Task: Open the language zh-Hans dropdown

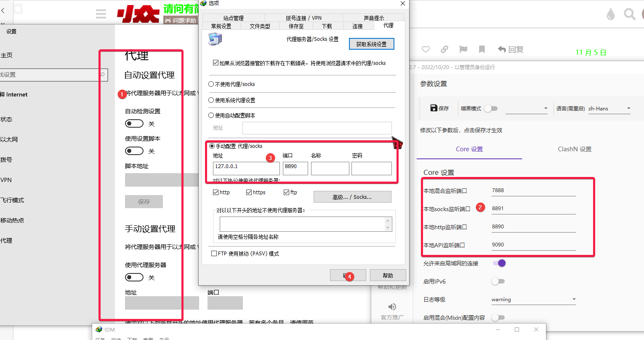Action: pyautogui.click(x=609, y=109)
